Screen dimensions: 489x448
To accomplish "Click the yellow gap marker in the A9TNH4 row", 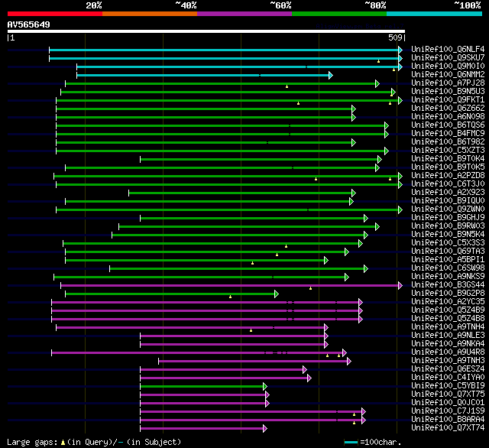I will pos(251,330).
